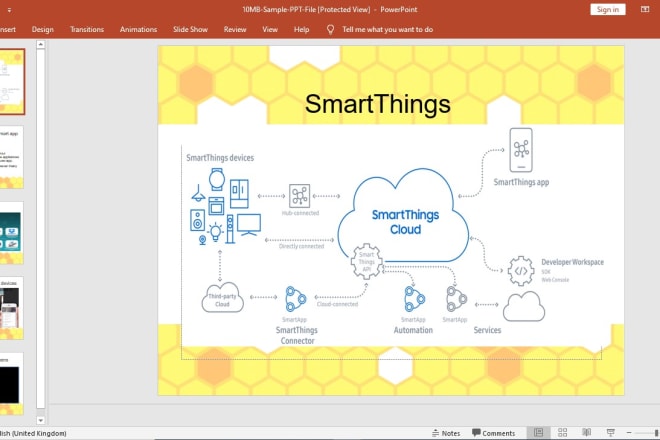Open the Slide Show tab
This screenshot has height=440, width=660.
[x=190, y=29]
